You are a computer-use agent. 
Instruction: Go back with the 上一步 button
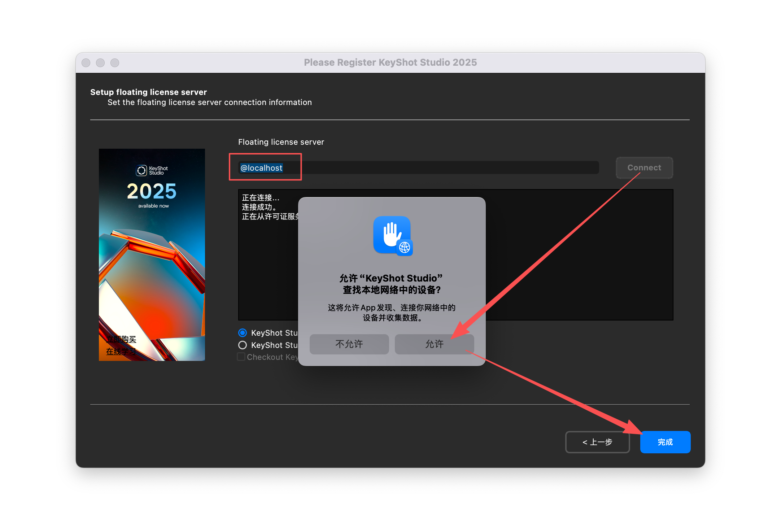pos(597,442)
